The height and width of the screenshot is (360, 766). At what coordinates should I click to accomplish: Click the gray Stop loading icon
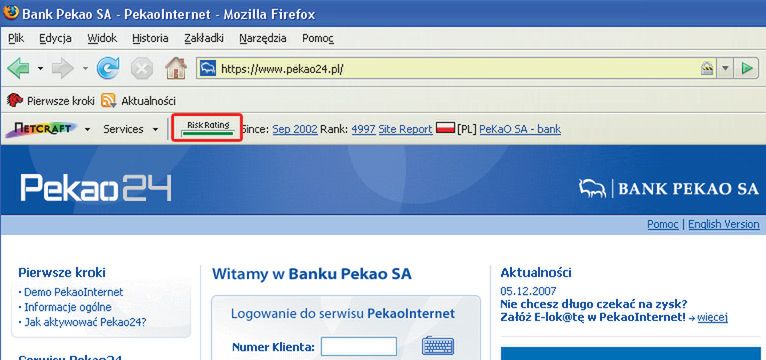142,69
